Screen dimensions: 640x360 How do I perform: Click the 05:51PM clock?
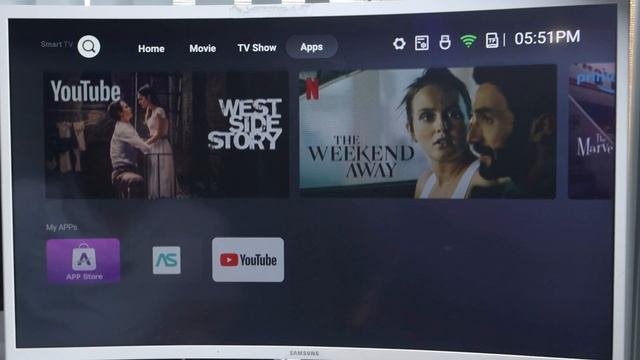pos(547,38)
